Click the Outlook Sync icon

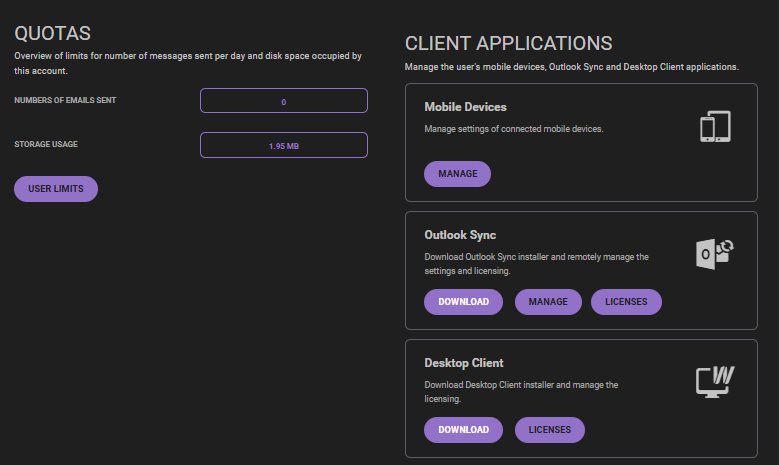tap(715, 254)
